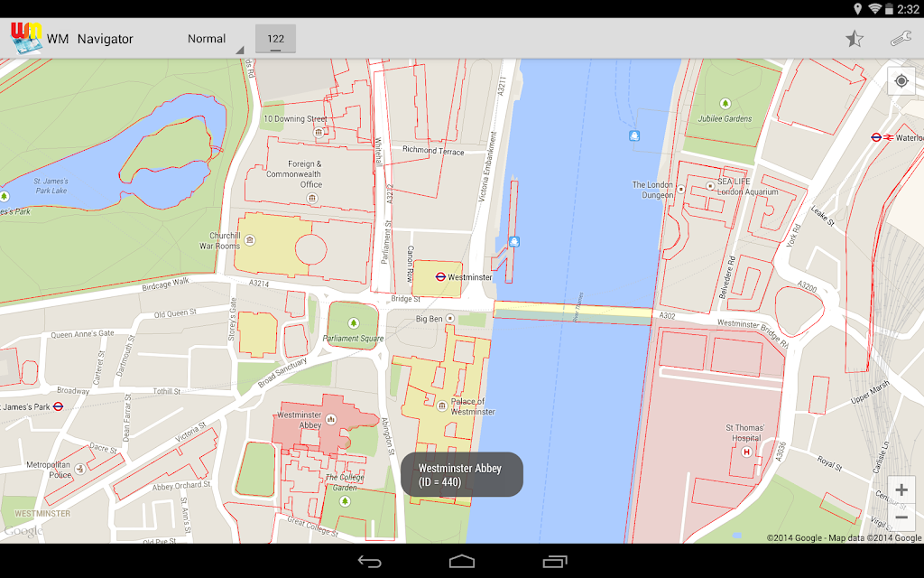Open the Android recent apps button

point(554,562)
